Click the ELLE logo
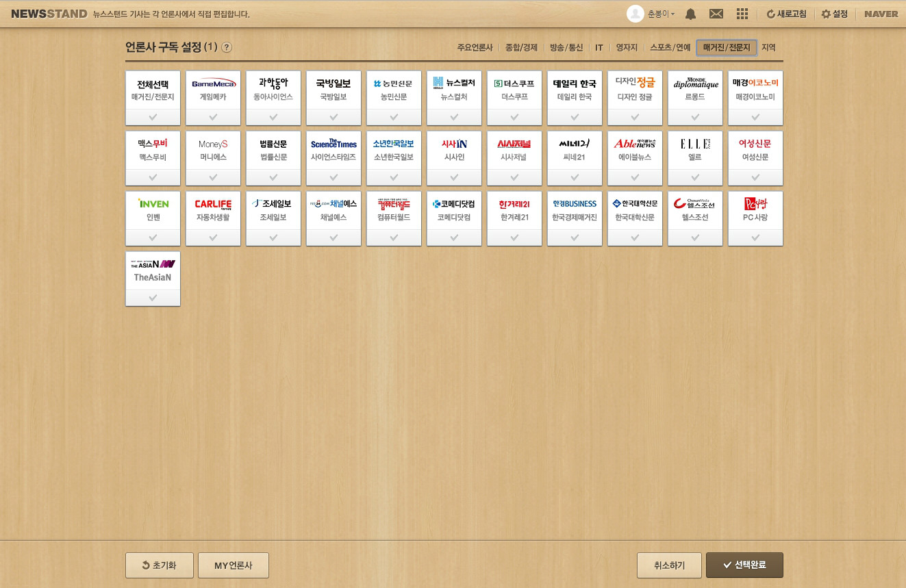906x588 pixels. click(x=695, y=144)
